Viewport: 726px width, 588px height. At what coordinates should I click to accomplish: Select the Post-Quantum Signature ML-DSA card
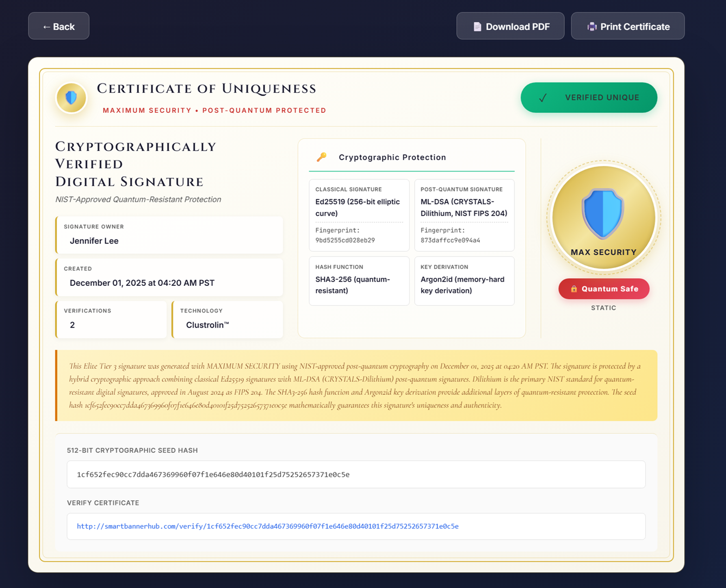pyautogui.click(x=464, y=215)
